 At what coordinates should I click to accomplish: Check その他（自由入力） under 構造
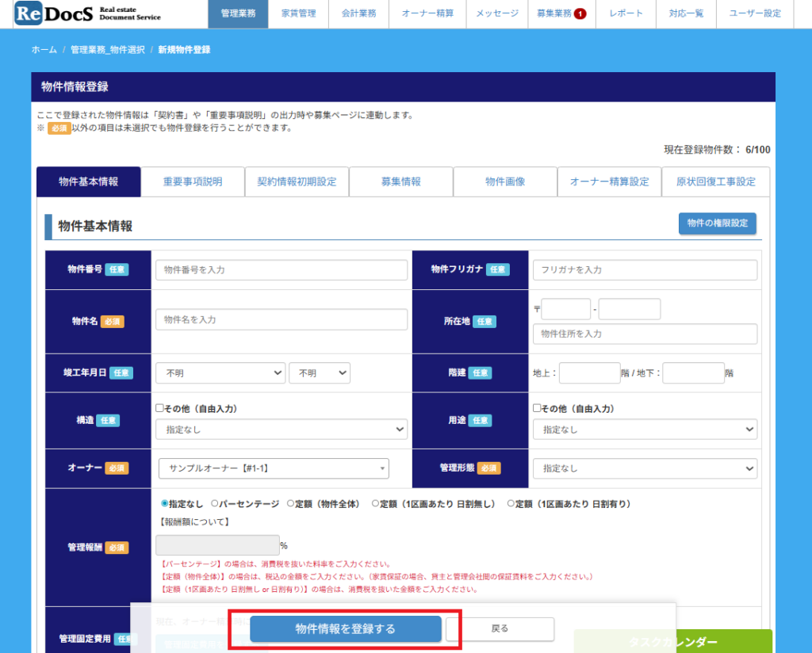pyautogui.click(x=160, y=409)
